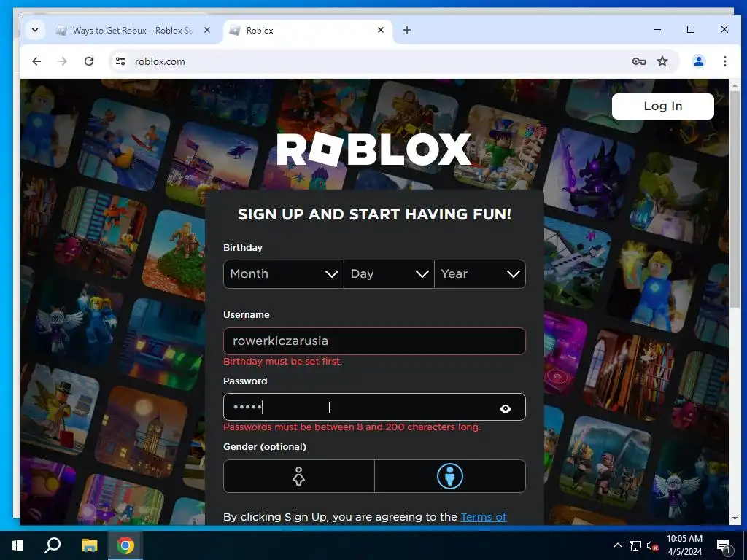Click the password length error message
747x560 pixels.
tap(352, 427)
